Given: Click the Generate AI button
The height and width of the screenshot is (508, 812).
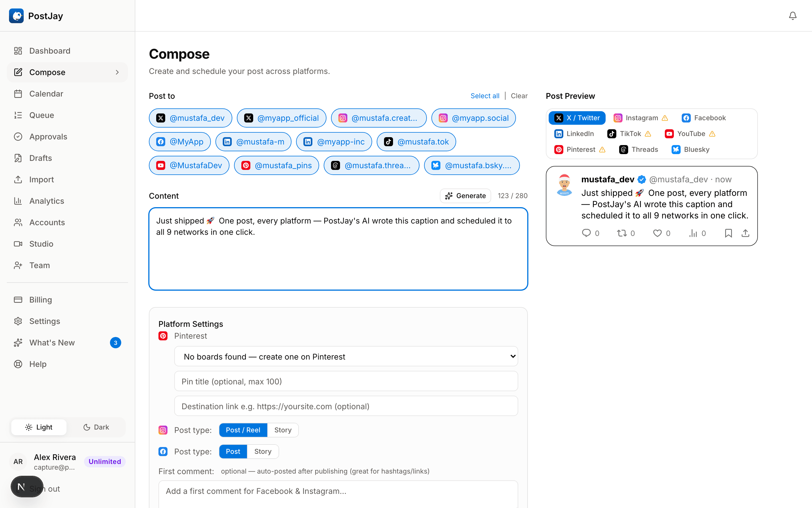Looking at the screenshot, I should (x=465, y=196).
